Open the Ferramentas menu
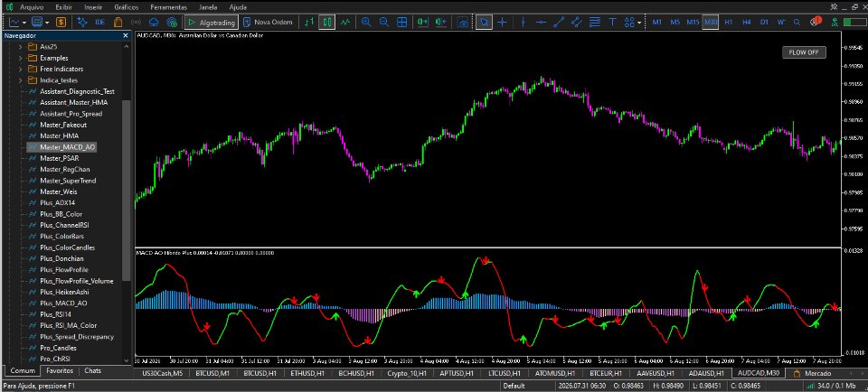 coord(168,7)
